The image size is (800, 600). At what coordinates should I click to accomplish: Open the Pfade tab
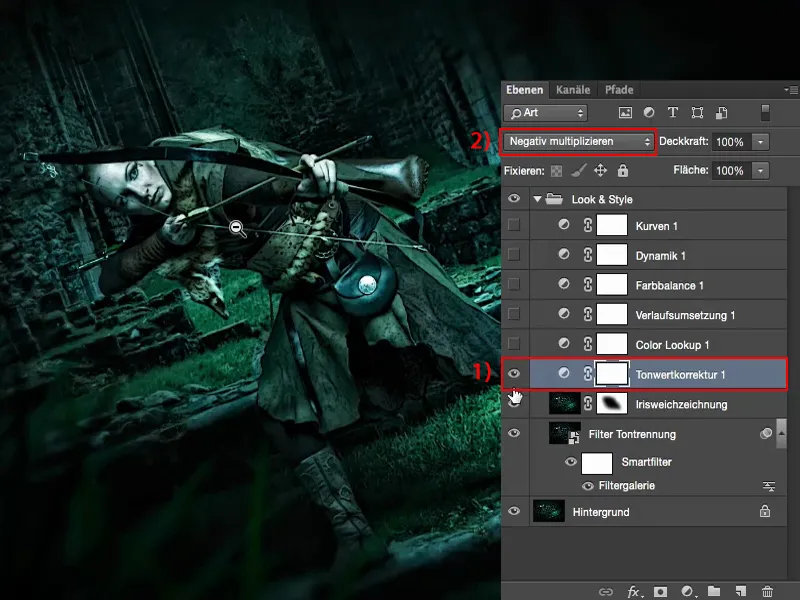coord(617,89)
